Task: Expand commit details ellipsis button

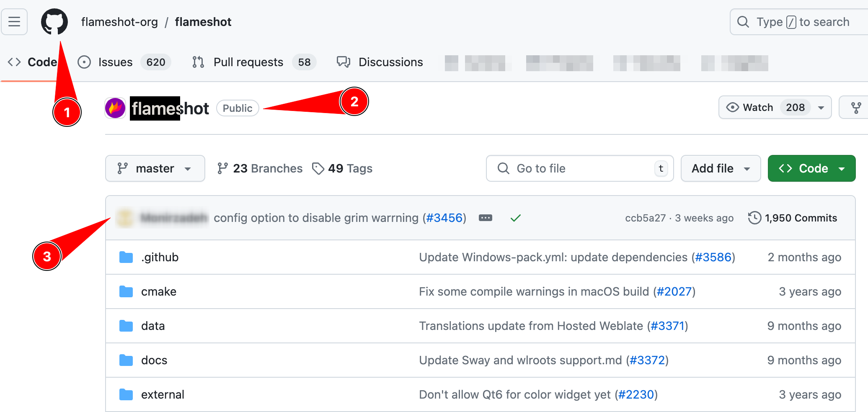Action: coord(486,218)
